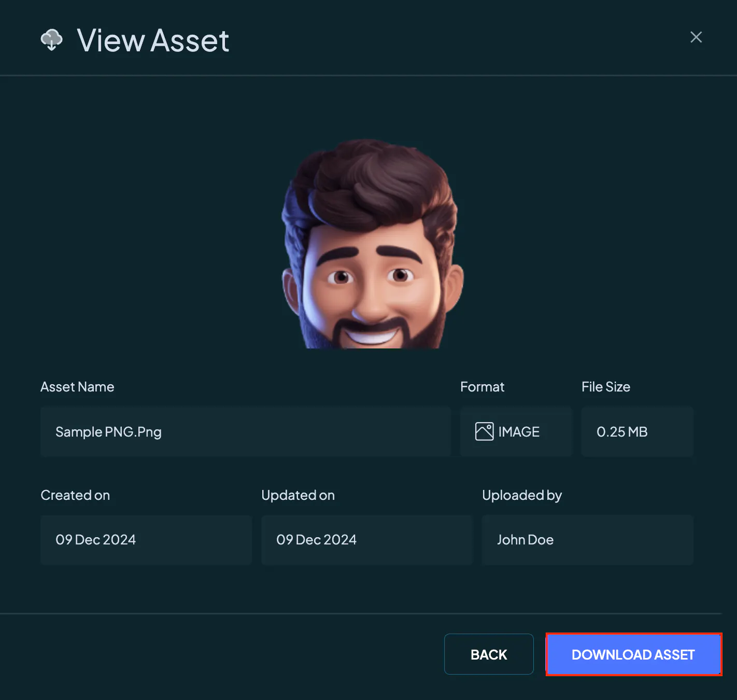Click the View Asset dialog title
The image size is (737, 700).
(x=153, y=40)
